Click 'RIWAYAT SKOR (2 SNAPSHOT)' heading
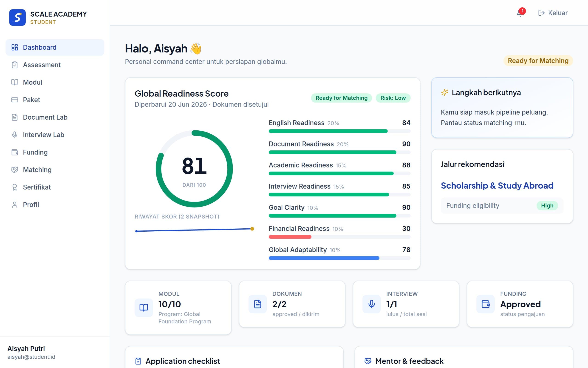Screen dimensions: 588x368 click(x=177, y=217)
